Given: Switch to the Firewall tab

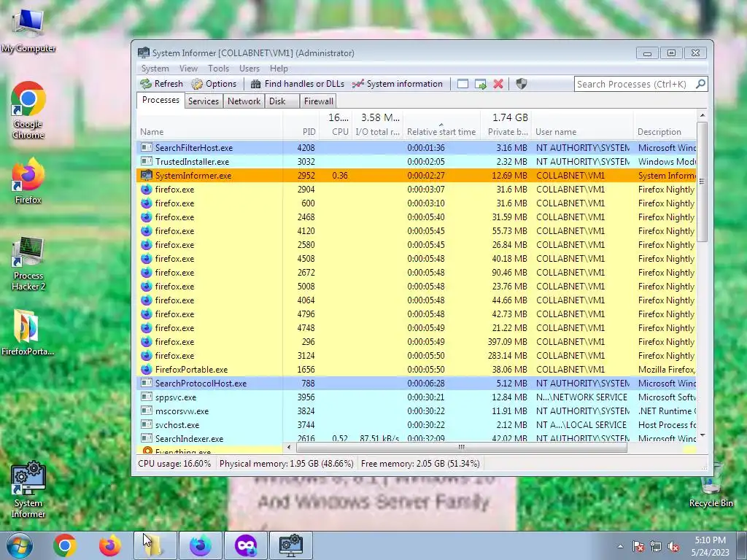Looking at the screenshot, I should point(318,101).
